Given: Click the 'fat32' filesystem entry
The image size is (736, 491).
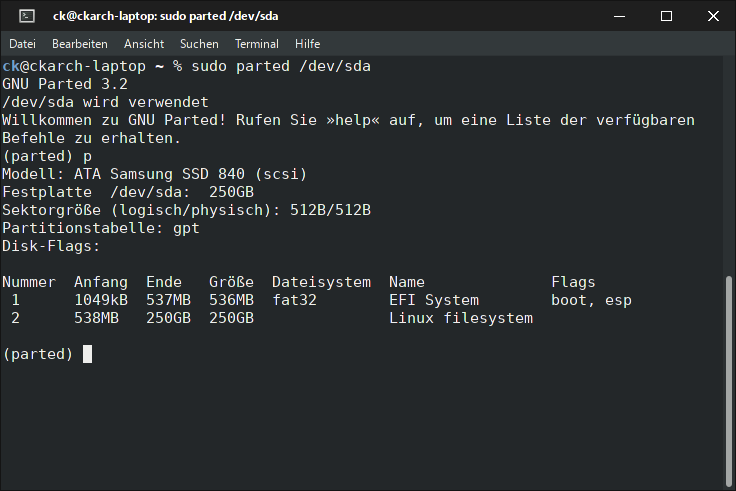Looking at the screenshot, I should pos(294,300).
